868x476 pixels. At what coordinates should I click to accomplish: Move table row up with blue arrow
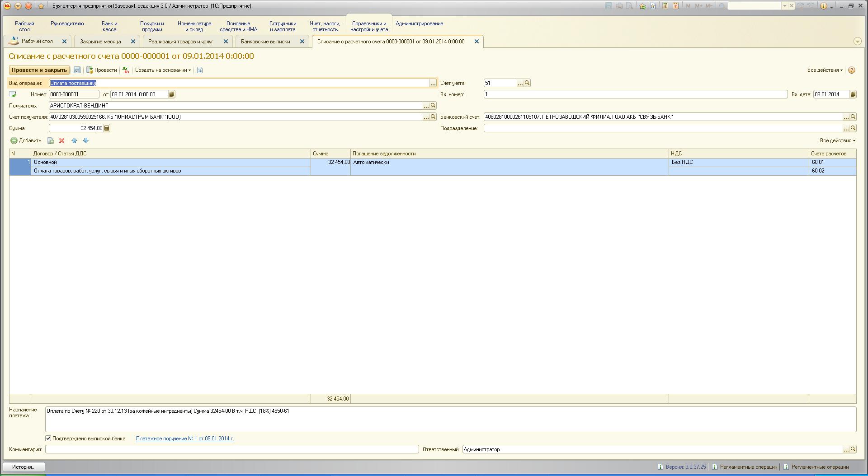pos(75,141)
